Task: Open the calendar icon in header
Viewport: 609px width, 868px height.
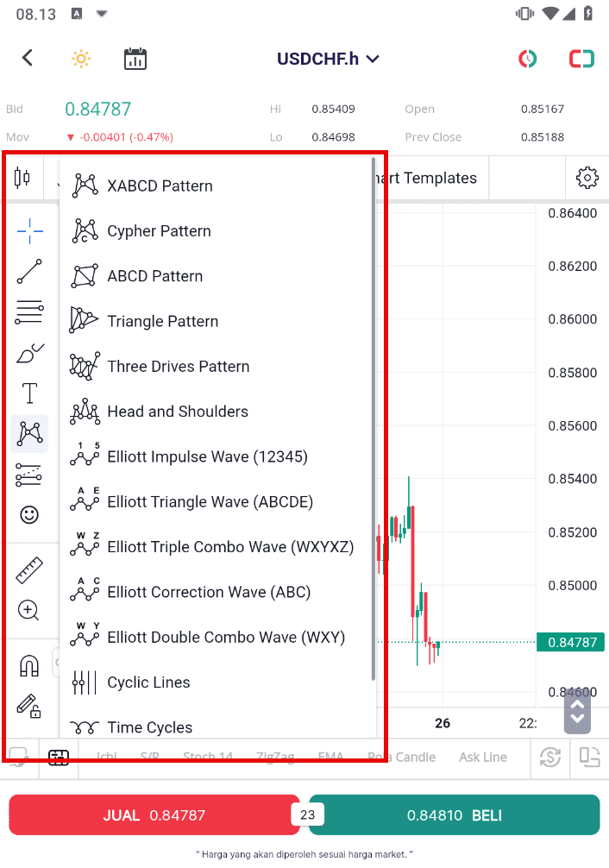Action: click(x=135, y=59)
